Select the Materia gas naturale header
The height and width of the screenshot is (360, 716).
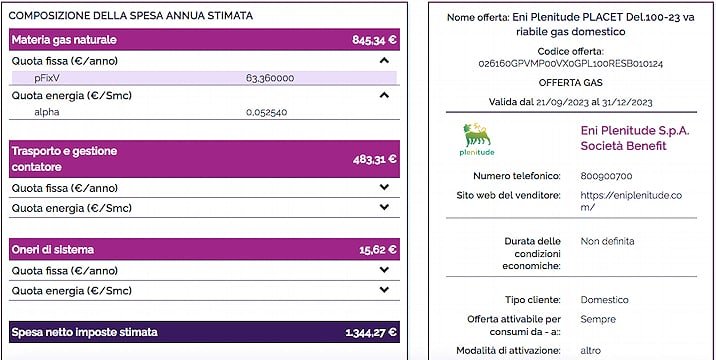(x=204, y=40)
